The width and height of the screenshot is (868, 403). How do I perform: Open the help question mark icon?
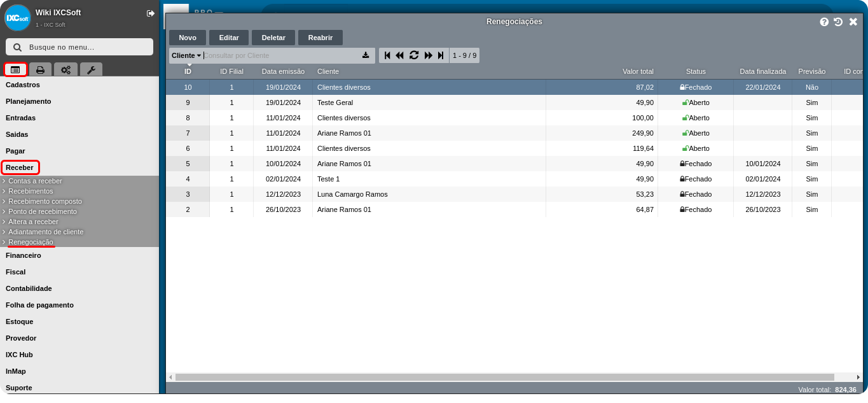(824, 22)
